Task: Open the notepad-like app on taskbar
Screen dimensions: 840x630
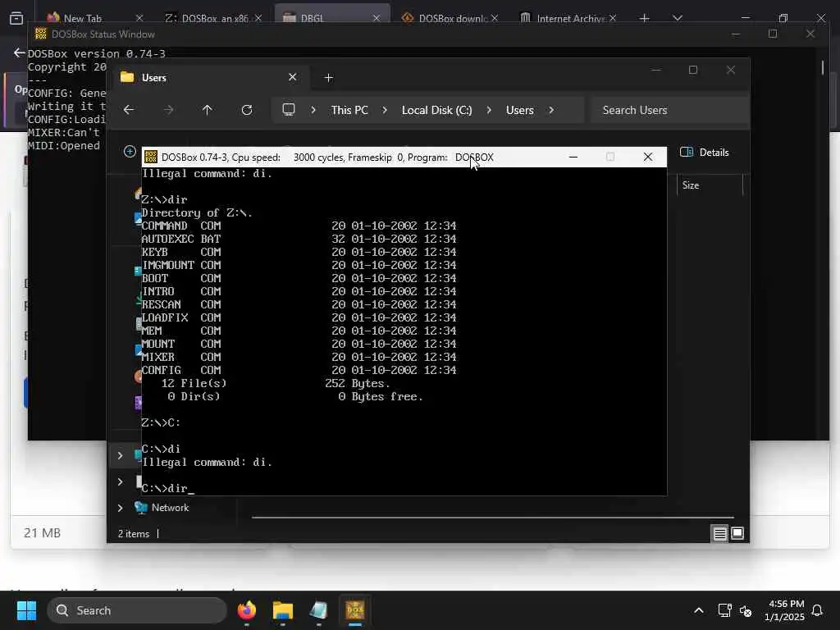Action: pos(318,610)
